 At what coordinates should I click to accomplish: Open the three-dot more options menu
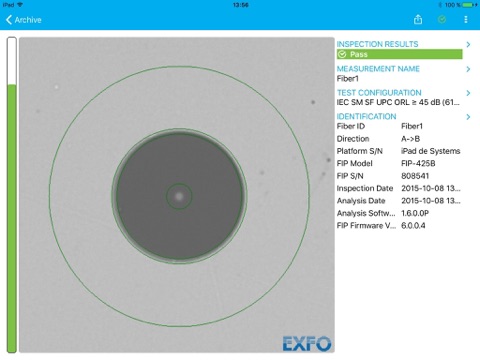point(466,20)
